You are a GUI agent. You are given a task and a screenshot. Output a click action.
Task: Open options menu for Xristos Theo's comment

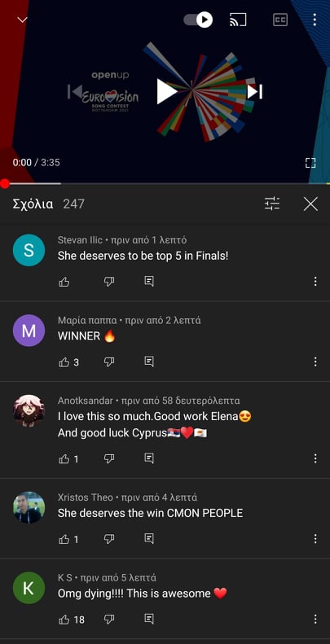click(315, 539)
